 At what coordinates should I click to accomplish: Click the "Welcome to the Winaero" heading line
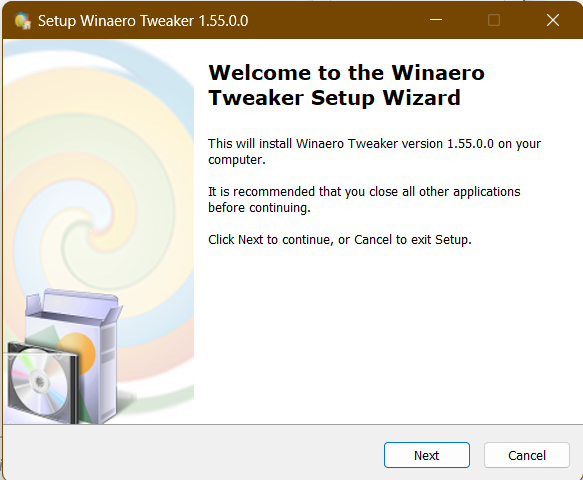point(347,73)
